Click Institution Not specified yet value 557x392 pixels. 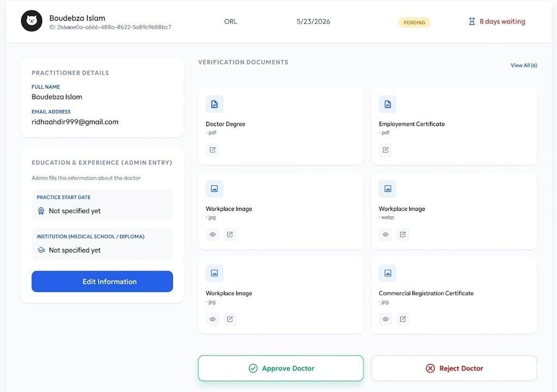(75, 250)
